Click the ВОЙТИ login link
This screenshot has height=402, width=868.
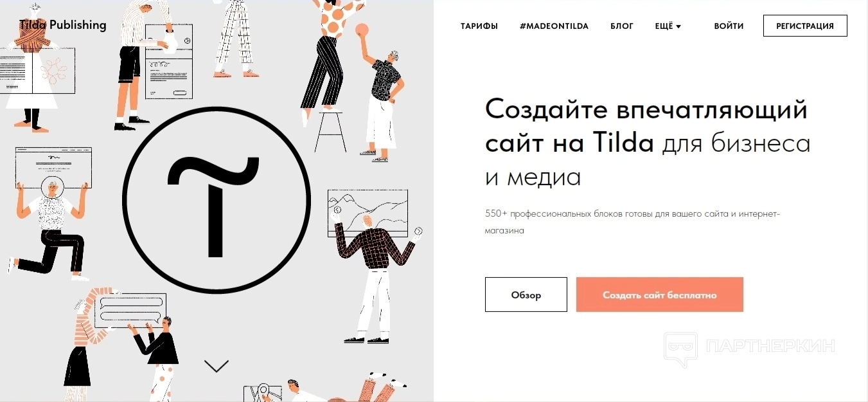(x=729, y=26)
